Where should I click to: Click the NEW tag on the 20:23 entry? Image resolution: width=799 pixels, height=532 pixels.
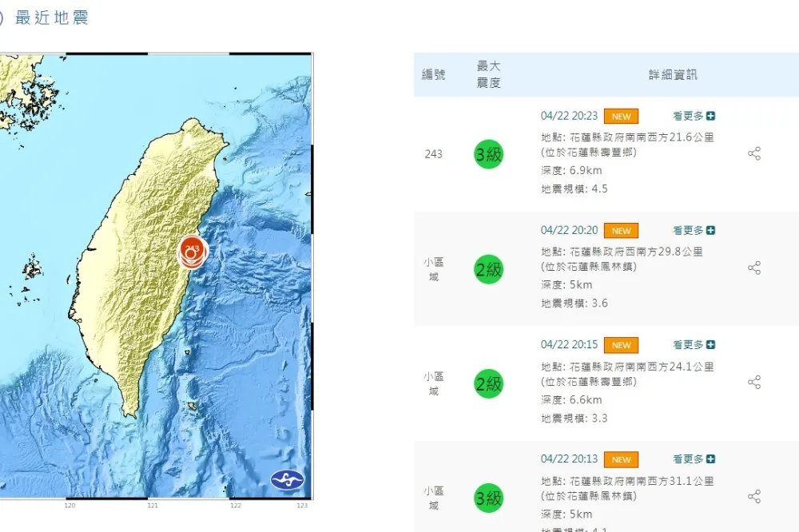[621, 116]
